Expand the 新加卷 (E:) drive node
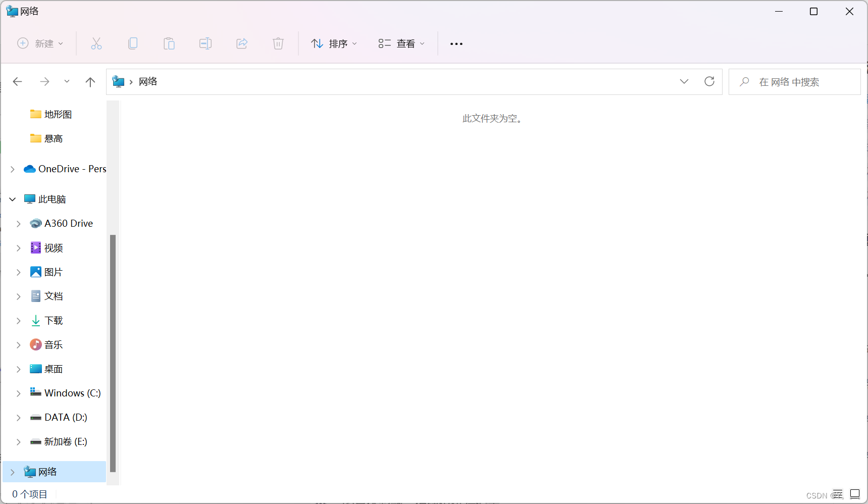 [x=19, y=442]
